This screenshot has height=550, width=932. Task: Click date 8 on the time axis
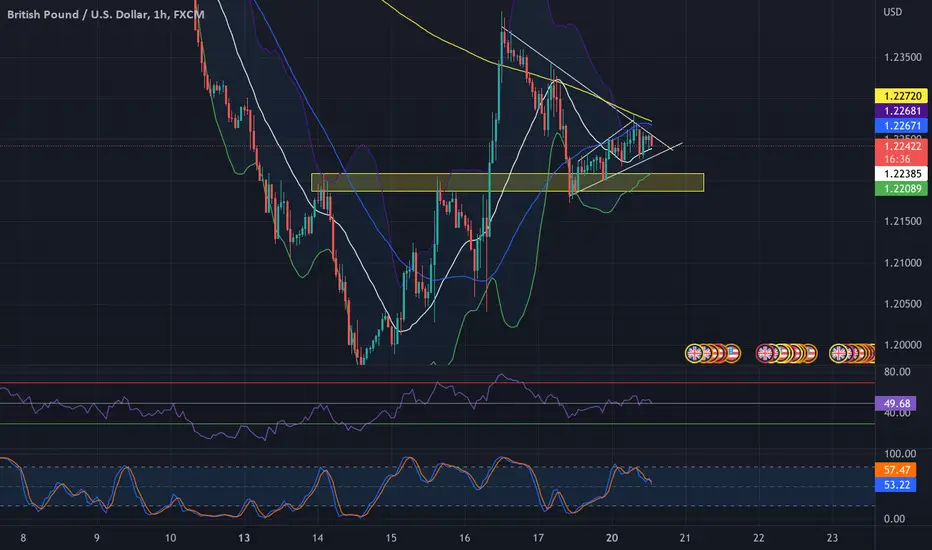(23, 538)
